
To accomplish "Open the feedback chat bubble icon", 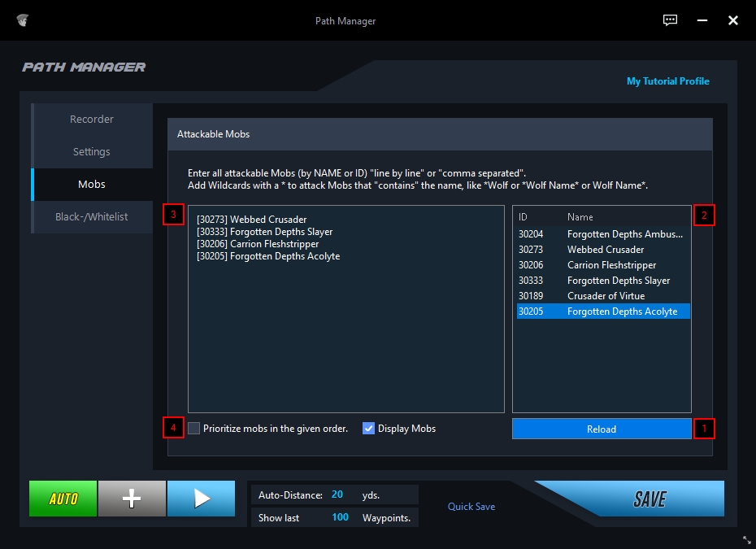I will point(670,20).
